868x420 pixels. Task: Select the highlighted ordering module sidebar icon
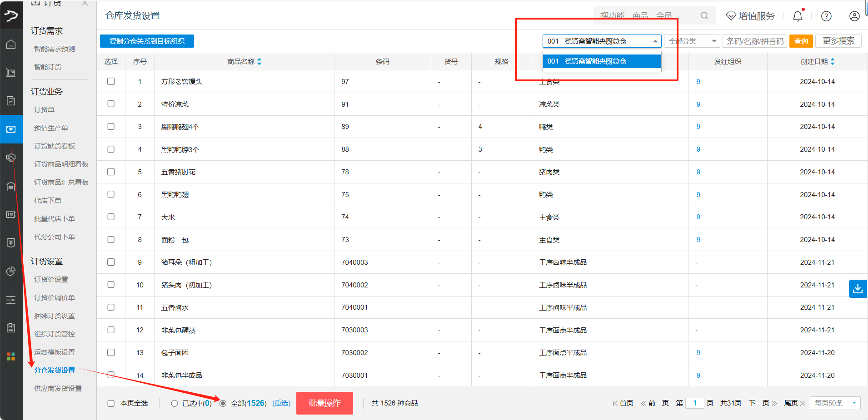coord(11,129)
